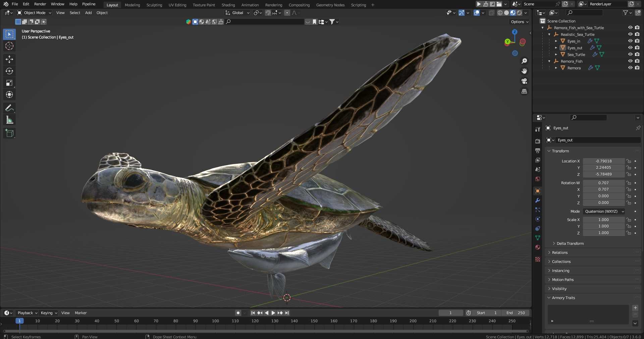Viewport: 644px width, 339px height.
Task: Click the zoom view magnifier icon
Action: (524, 61)
